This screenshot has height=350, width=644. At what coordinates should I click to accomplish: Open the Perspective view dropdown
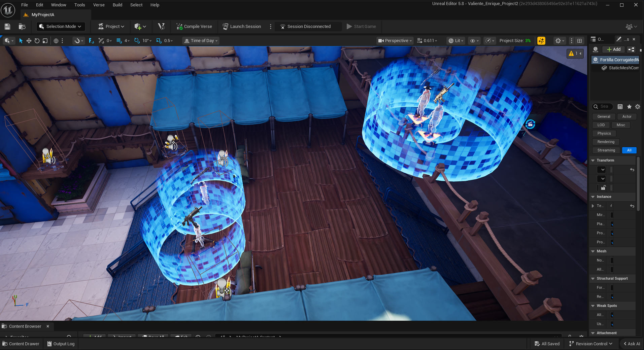(395, 41)
